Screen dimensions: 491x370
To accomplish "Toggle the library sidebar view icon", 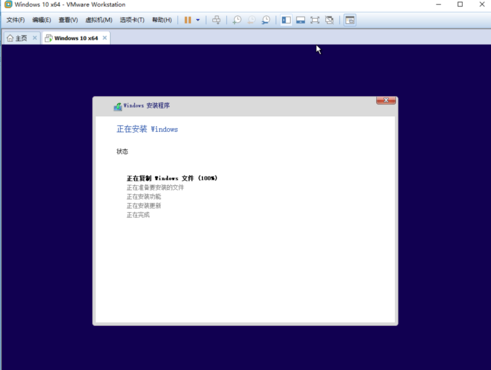I will pyautogui.click(x=286, y=20).
